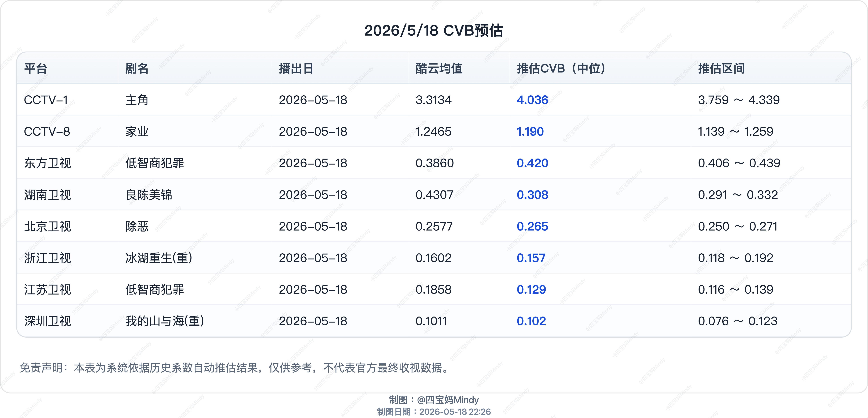Select the 东方卫视 platform cell
The width and height of the screenshot is (868, 418).
[48, 163]
